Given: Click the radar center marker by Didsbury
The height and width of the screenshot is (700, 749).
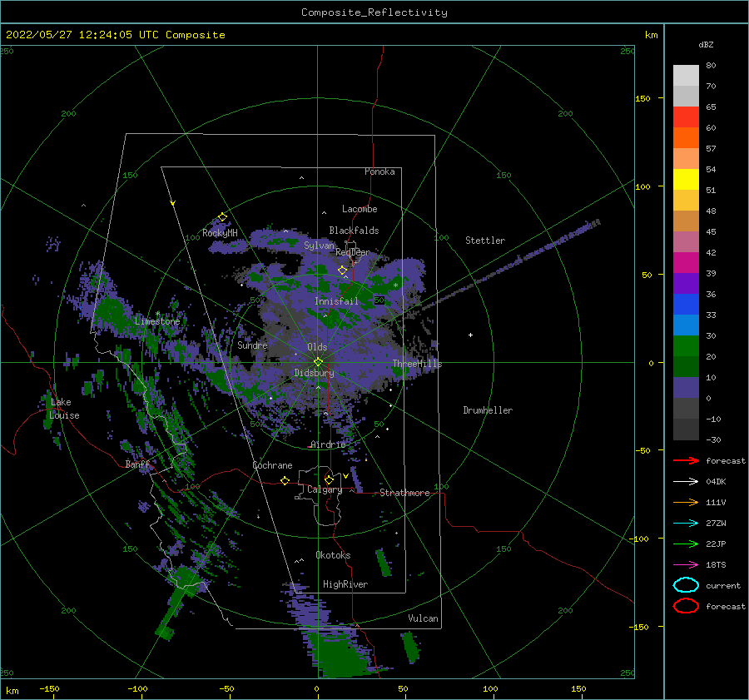Looking at the screenshot, I should point(318,362).
